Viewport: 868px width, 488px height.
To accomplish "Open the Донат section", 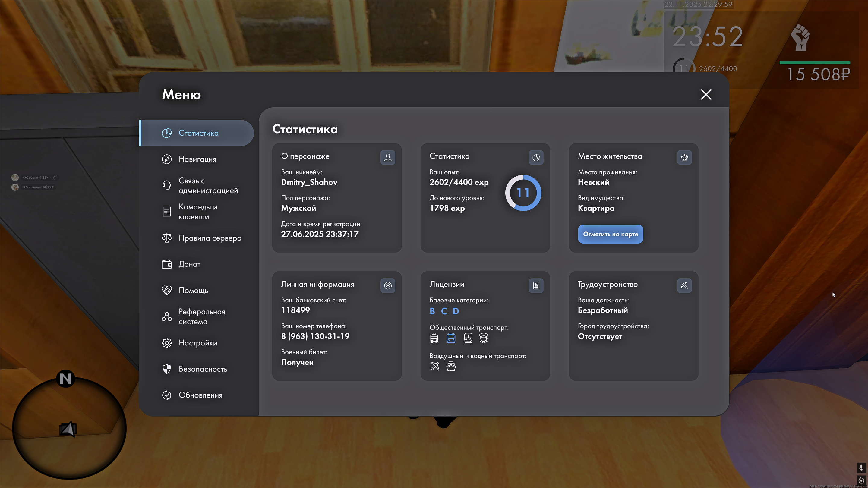I will [x=189, y=264].
